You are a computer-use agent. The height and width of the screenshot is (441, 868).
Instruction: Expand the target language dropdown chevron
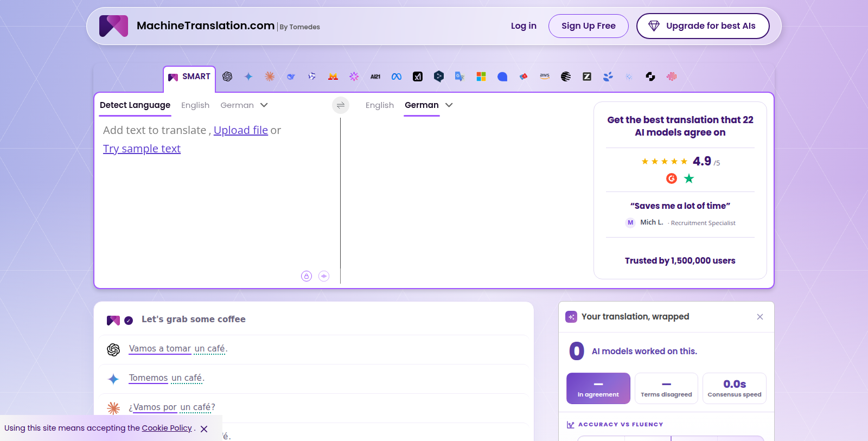tap(449, 105)
